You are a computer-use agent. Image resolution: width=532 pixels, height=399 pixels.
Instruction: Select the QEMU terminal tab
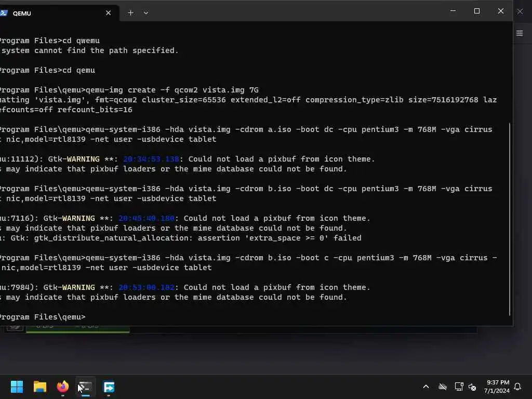59,13
